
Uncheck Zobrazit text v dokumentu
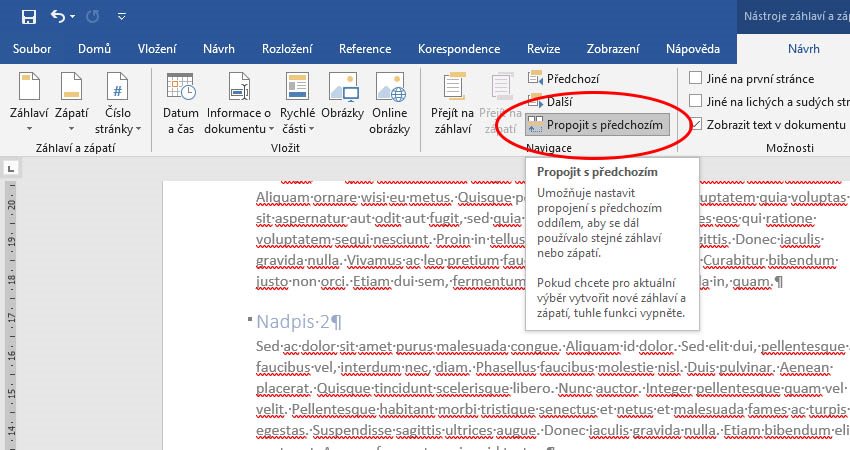696,124
